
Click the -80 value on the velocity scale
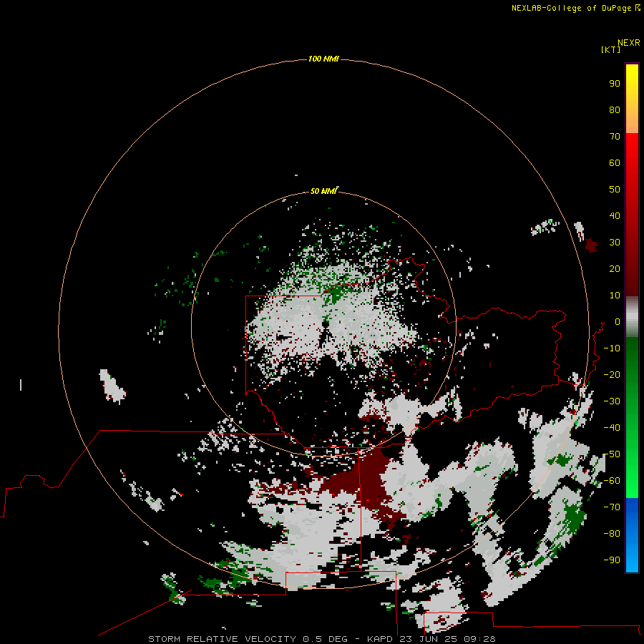click(612, 534)
